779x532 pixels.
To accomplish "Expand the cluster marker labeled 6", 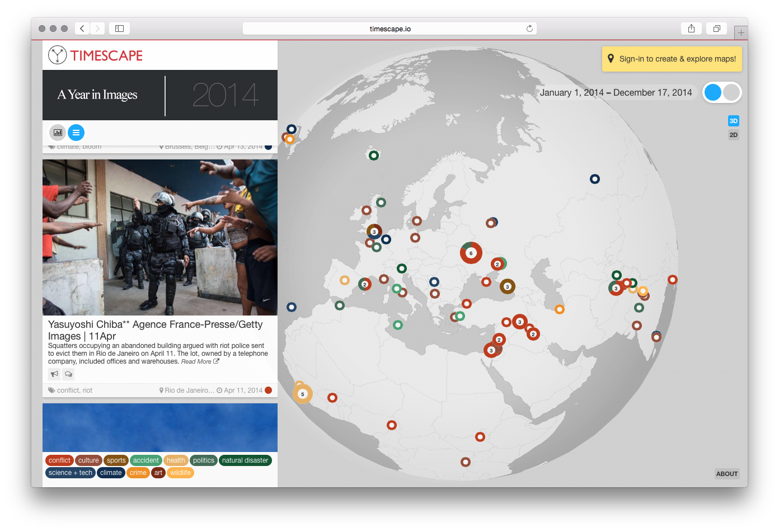I will coord(471,253).
